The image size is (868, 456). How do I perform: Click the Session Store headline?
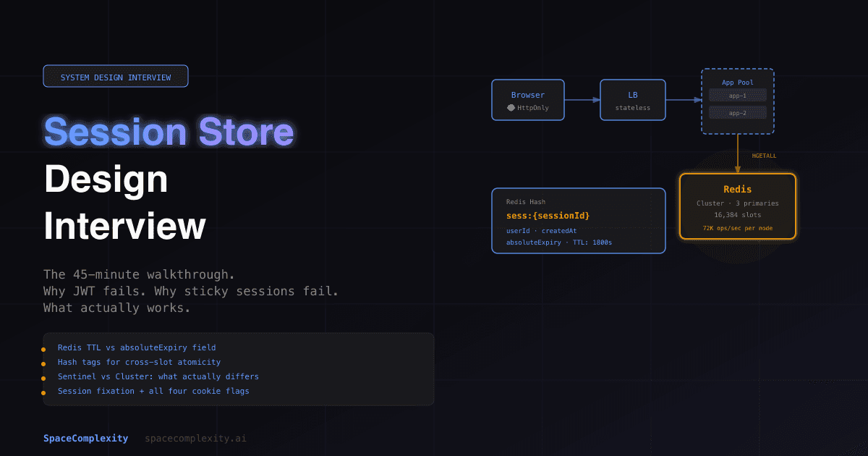(x=169, y=132)
